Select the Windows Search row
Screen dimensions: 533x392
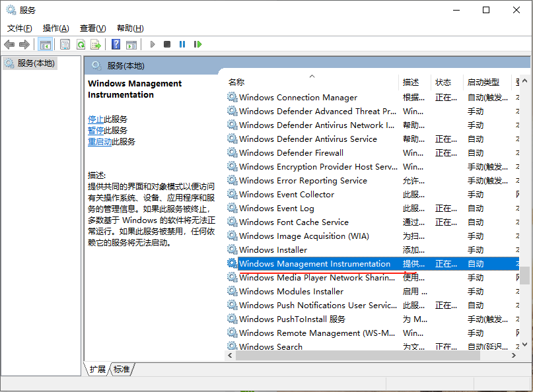[x=373, y=346]
